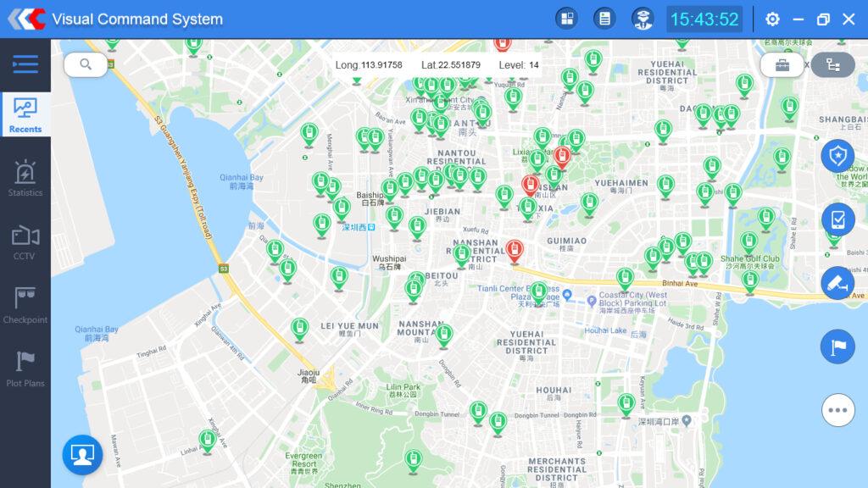The height and width of the screenshot is (488, 868).
Task: Select Plot Plans in sidebar
Action: click(25, 369)
